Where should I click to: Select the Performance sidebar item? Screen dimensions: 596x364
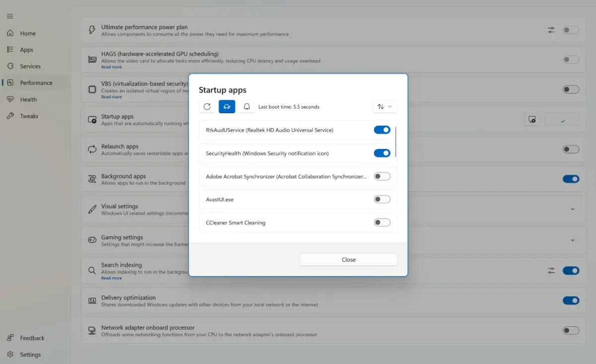(x=35, y=83)
